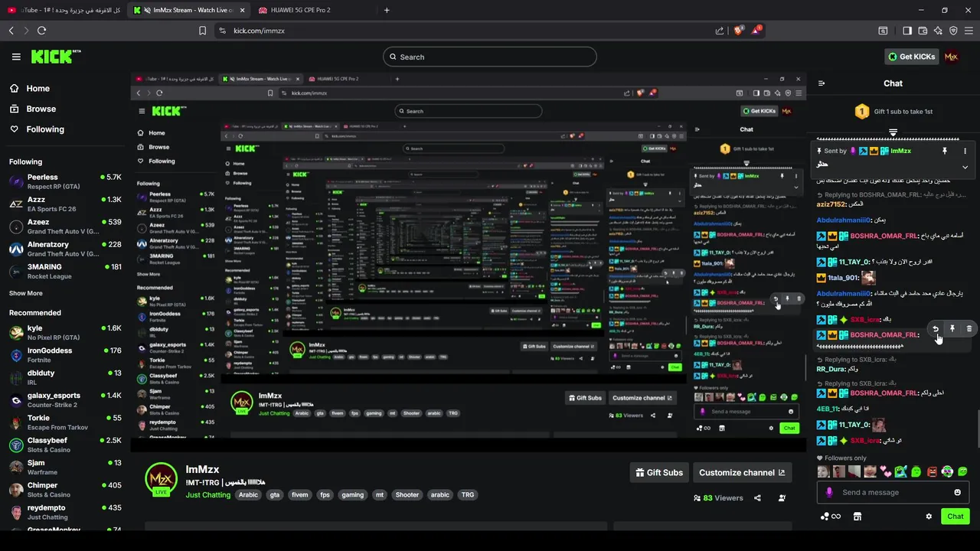Click the Get KICKs button
This screenshot has height=551, width=980.
[912, 57]
